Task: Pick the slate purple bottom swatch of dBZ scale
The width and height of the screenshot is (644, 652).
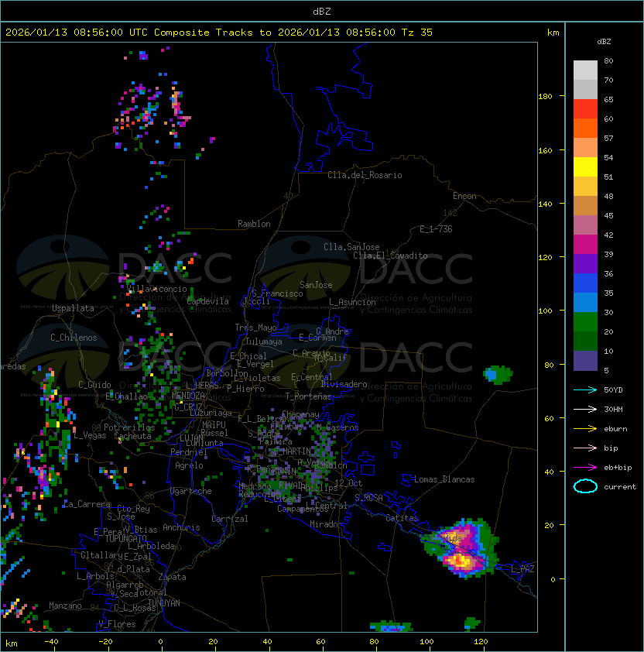Action: (x=585, y=361)
